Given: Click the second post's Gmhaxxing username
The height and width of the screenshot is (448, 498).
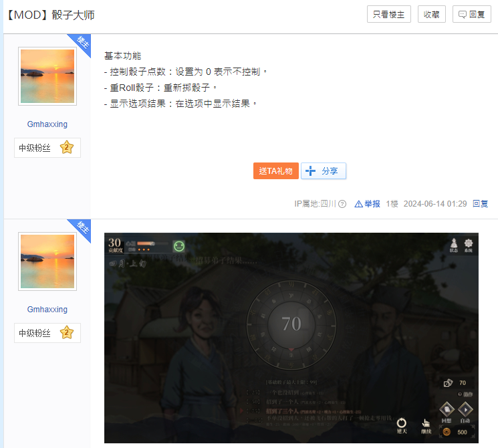Looking at the screenshot, I should click(47, 310).
